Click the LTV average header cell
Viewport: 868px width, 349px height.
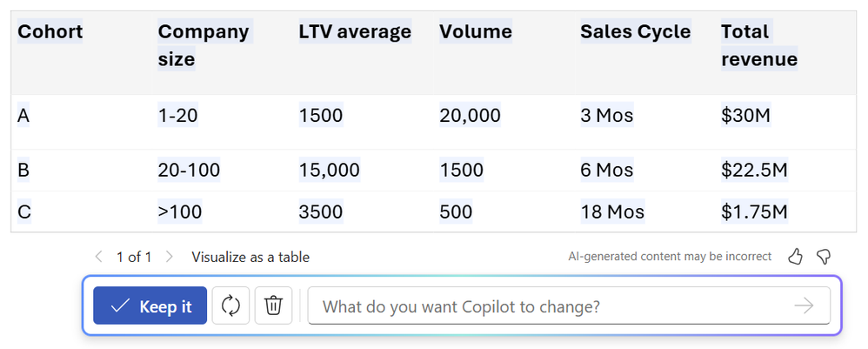click(x=355, y=32)
